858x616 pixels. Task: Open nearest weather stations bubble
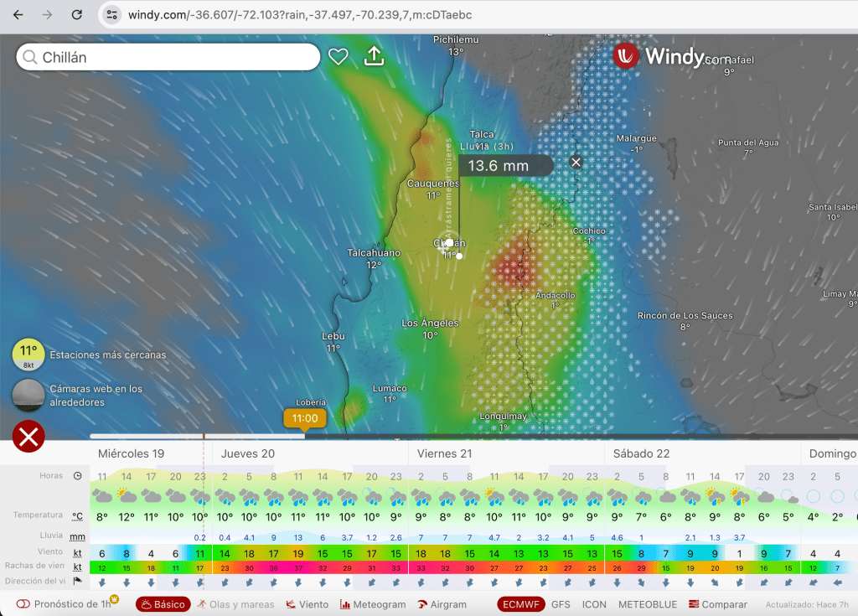click(x=28, y=355)
